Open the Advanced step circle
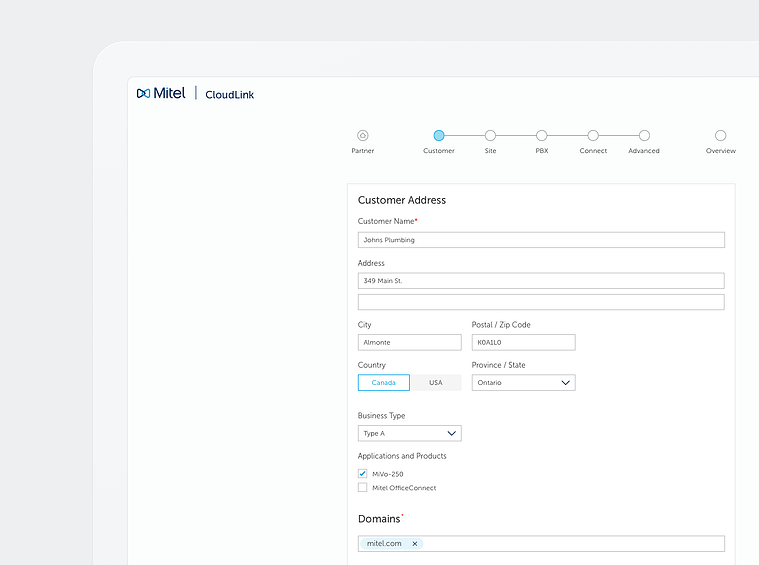The image size is (759, 565). [644, 136]
